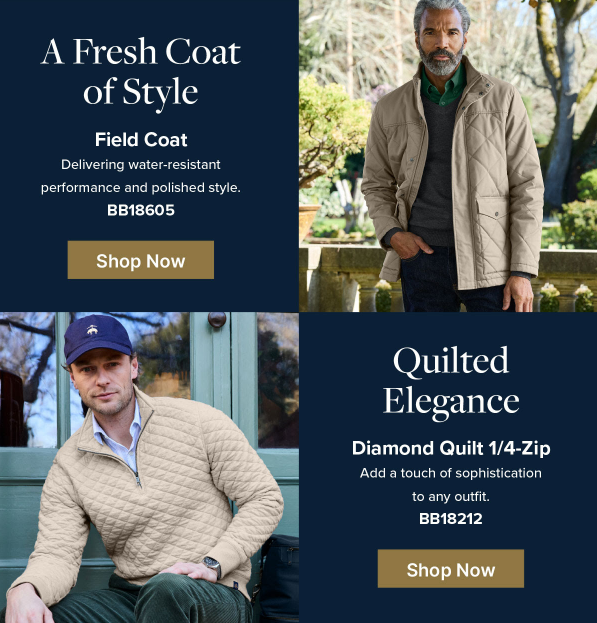Click the navy baseball cap
The image size is (597, 623).
[98, 338]
